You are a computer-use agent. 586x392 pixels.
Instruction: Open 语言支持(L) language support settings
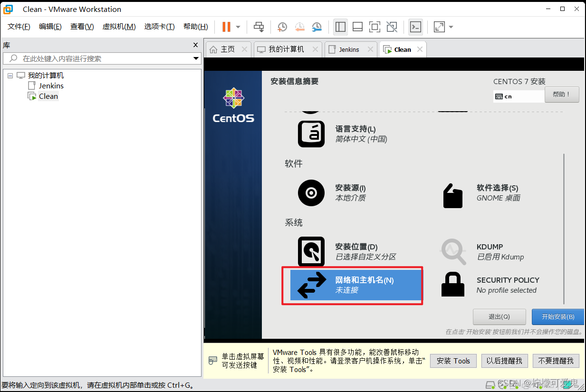[x=343, y=134]
